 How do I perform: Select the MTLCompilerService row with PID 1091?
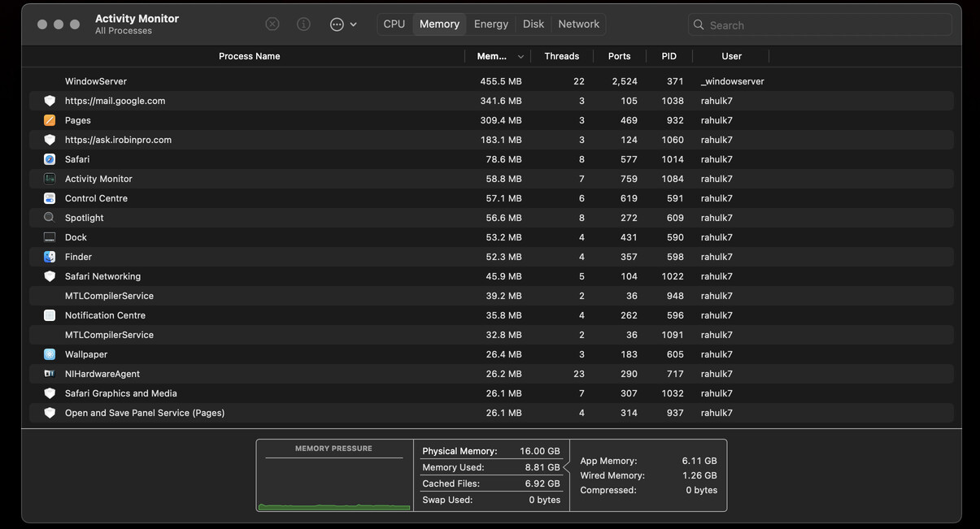point(491,335)
